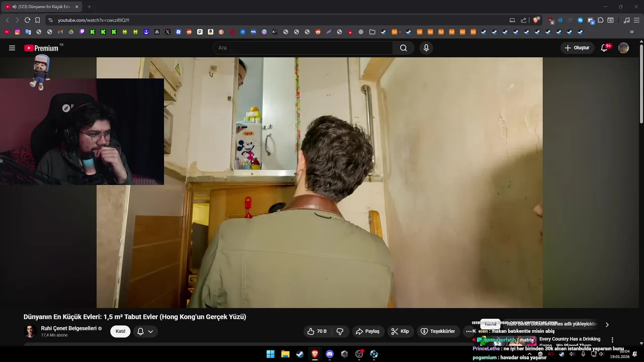This screenshot has width=644, height=362.
Task: Open Steam from the taskbar
Action: [300, 354]
